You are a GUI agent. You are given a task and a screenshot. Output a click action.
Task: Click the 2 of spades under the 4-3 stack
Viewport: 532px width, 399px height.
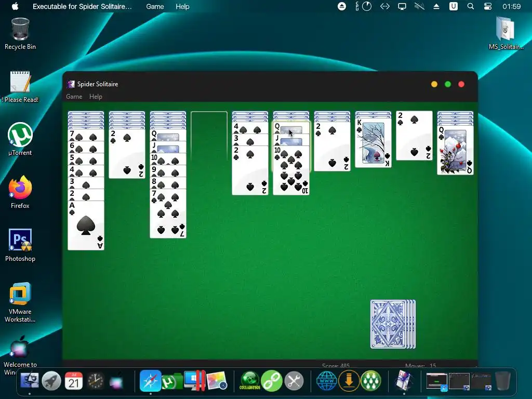point(250,170)
